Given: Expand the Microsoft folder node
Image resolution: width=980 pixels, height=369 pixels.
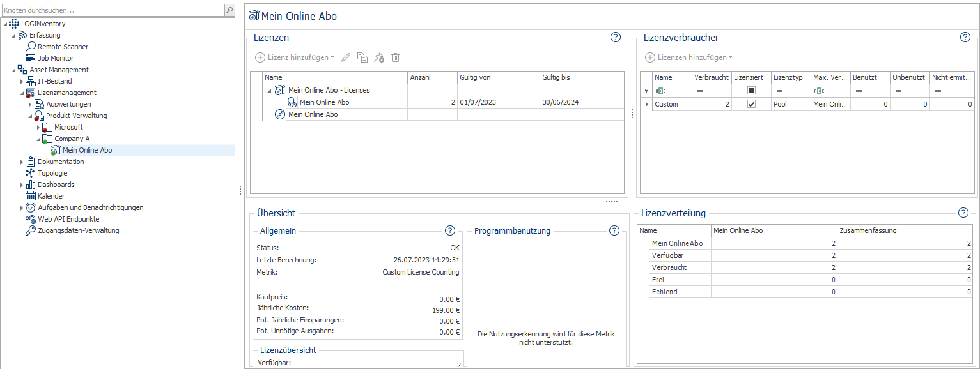Looking at the screenshot, I should (38, 127).
